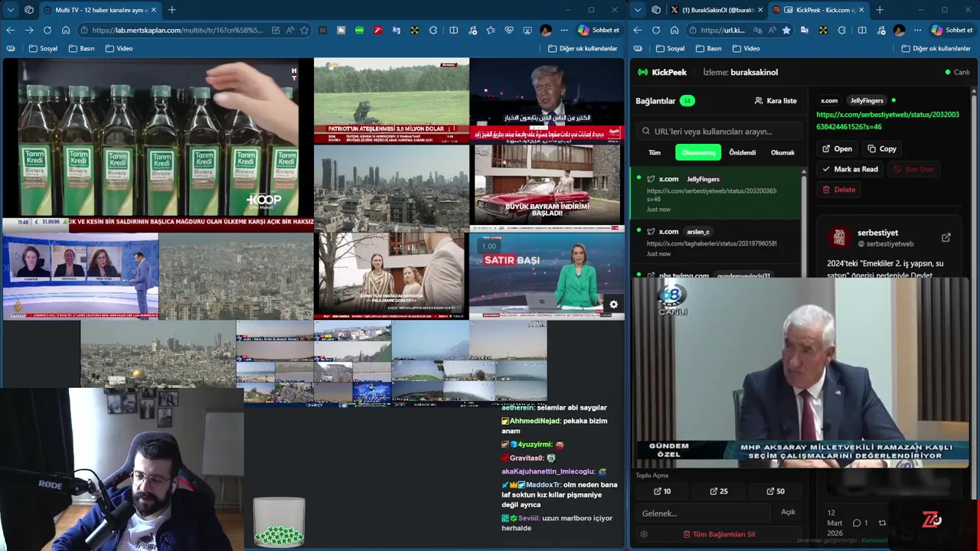Select the x.com link from arslan_c
980x551 pixels.
(716, 242)
